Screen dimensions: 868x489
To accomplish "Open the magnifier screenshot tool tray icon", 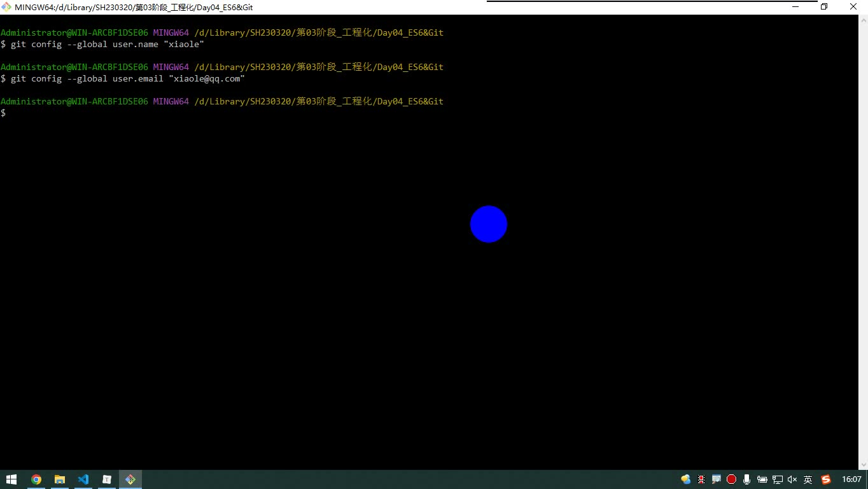I will point(716,479).
